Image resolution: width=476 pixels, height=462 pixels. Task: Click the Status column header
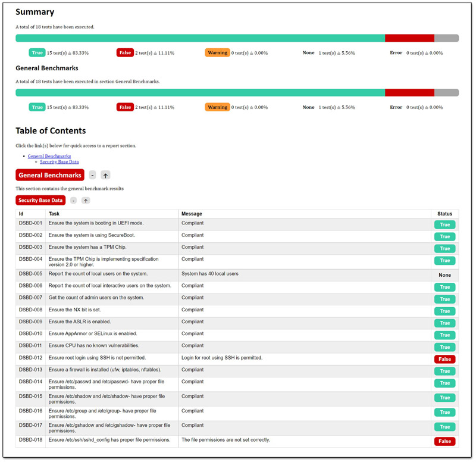click(x=444, y=214)
